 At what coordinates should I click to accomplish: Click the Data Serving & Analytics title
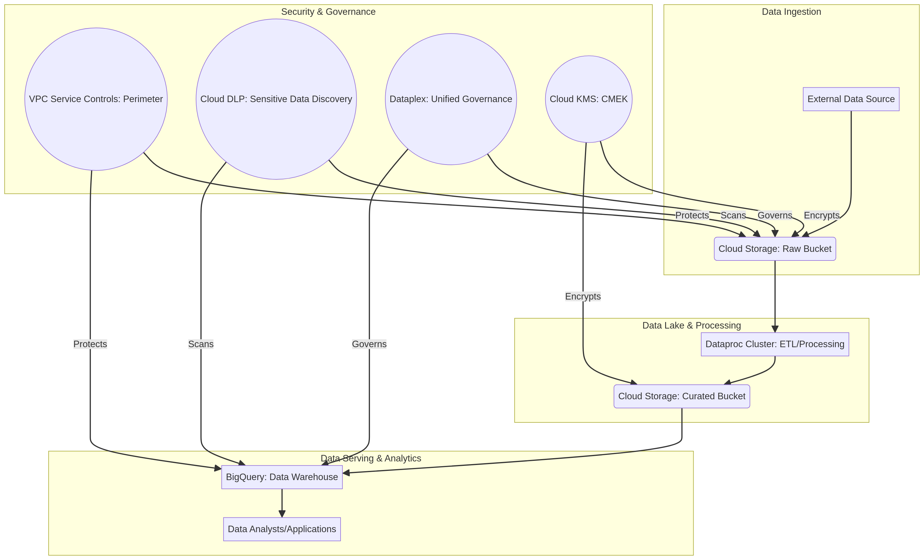tap(371, 458)
